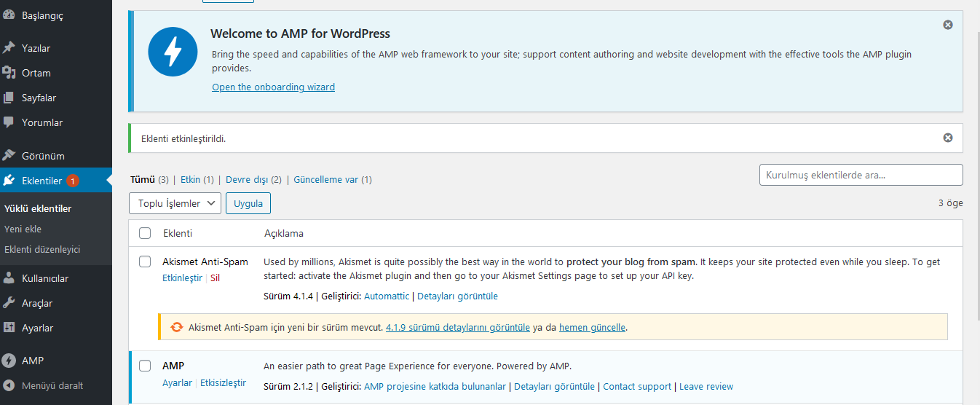The width and height of the screenshot is (980, 405).
Task: Click Ayarlar under AMP plugin
Action: point(177,382)
